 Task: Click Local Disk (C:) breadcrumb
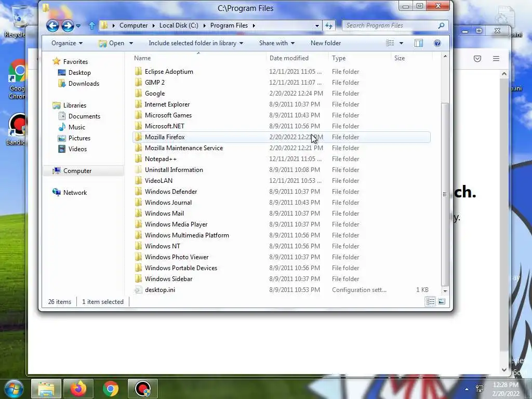pyautogui.click(x=179, y=25)
